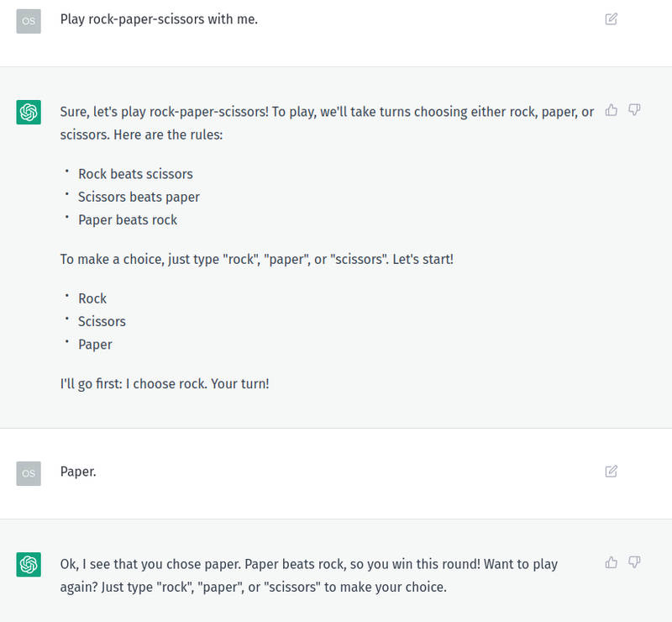Click the 'Rock beats scissors' bullet
Screen dimensions: 672x622
[x=135, y=174]
